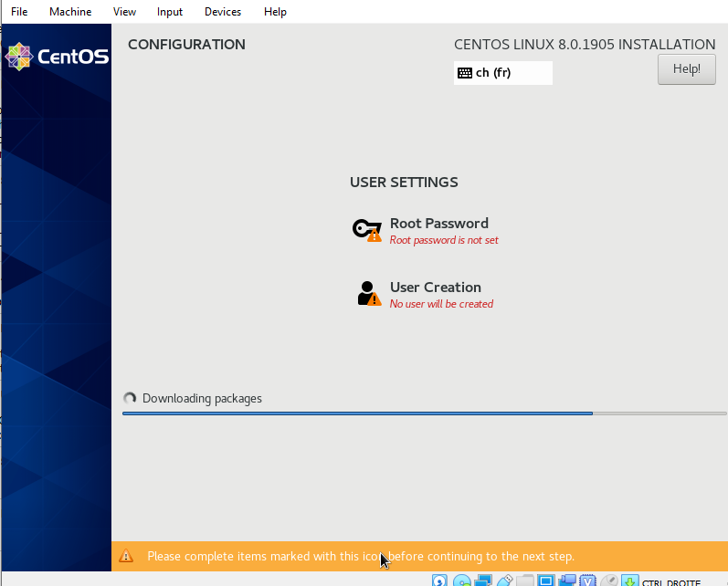Open the User Creation settings
728x586 pixels.
pos(435,288)
